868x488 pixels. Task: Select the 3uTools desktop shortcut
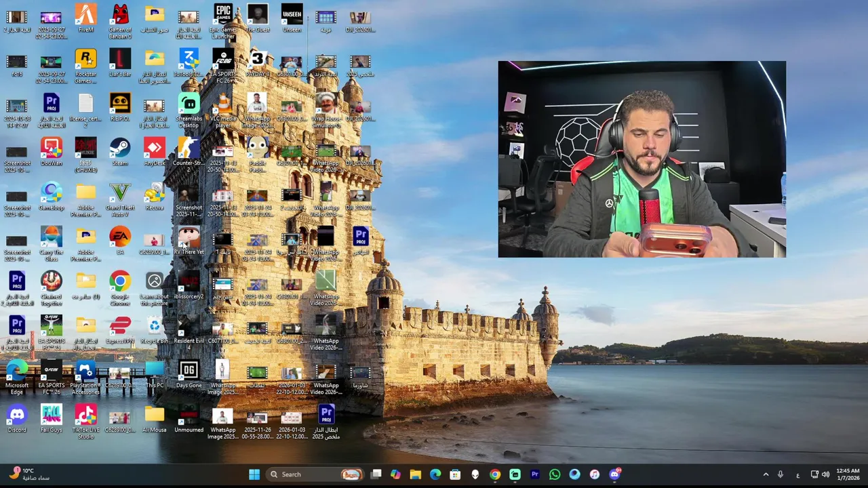pos(189,62)
